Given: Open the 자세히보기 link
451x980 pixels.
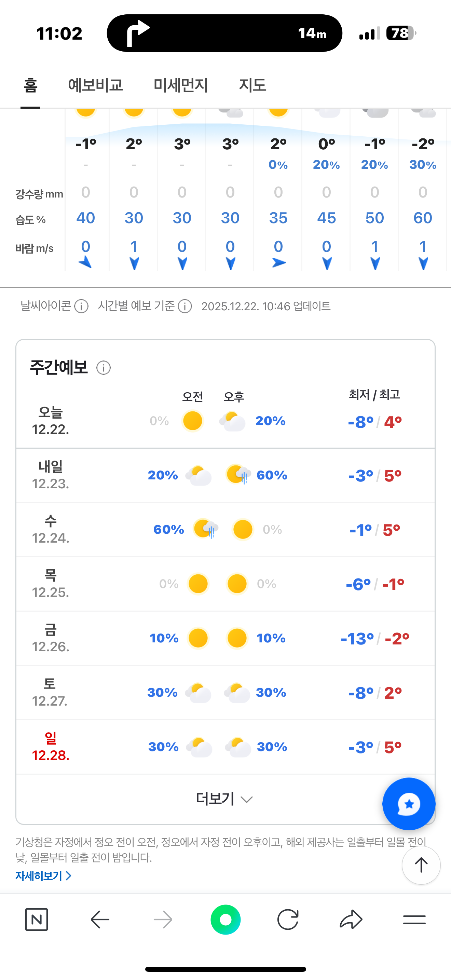Looking at the screenshot, I should [43, 876].
